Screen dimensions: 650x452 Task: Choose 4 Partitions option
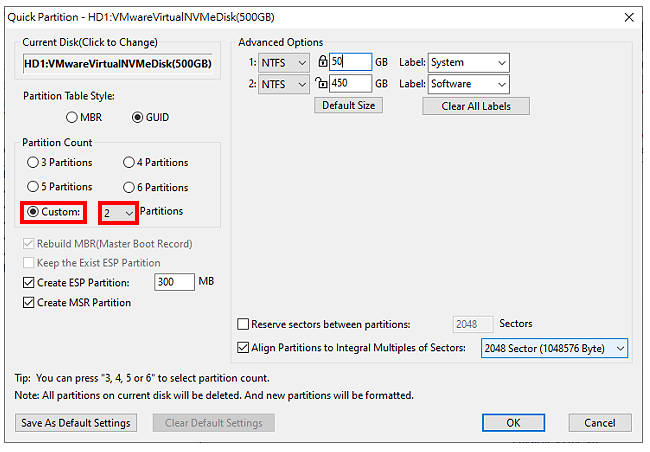point(156,162)
